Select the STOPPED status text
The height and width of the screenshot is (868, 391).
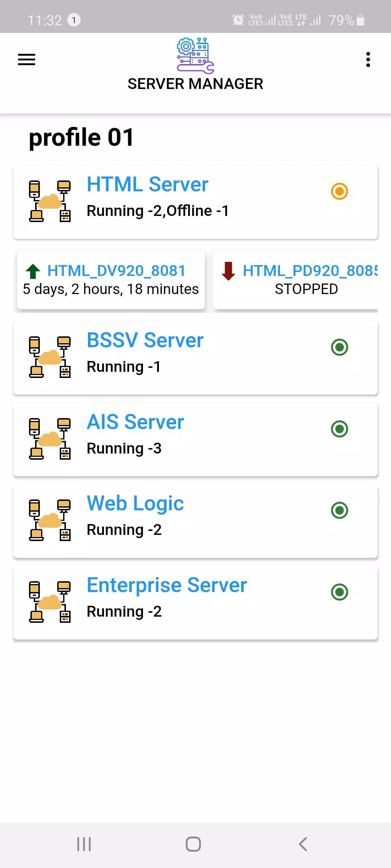coord(306,289)
